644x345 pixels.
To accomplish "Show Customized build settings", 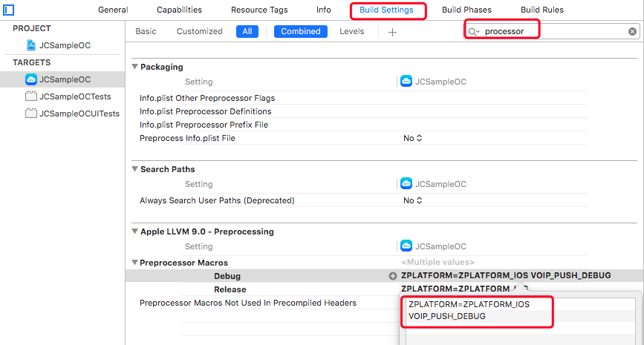I will 200,32.
